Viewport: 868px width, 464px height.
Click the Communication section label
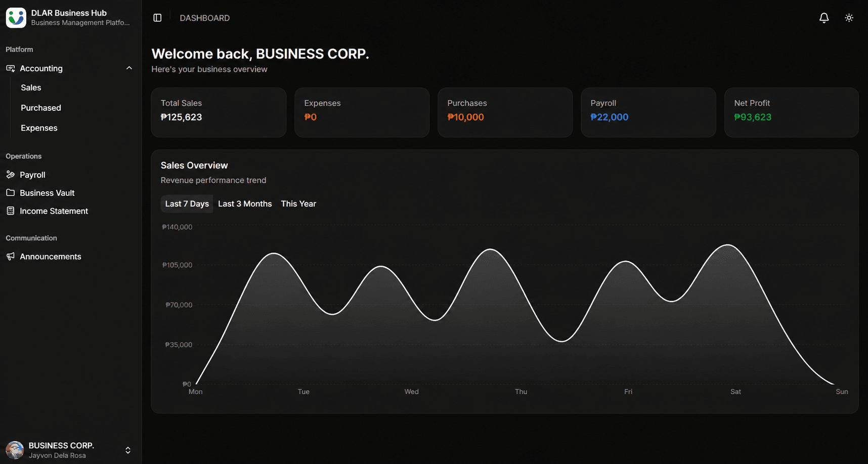tap(31, 238)
